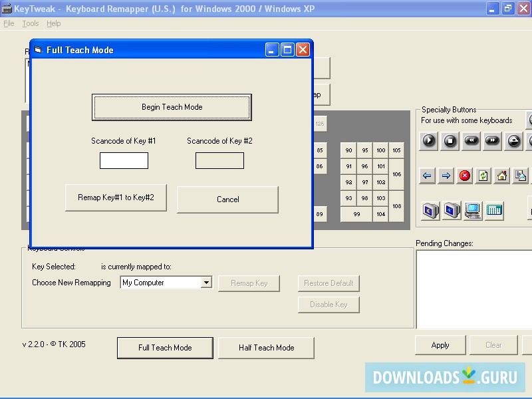The image size is (532, 399).
Task: Click the Eject specialty button
Action: [513, 141]
